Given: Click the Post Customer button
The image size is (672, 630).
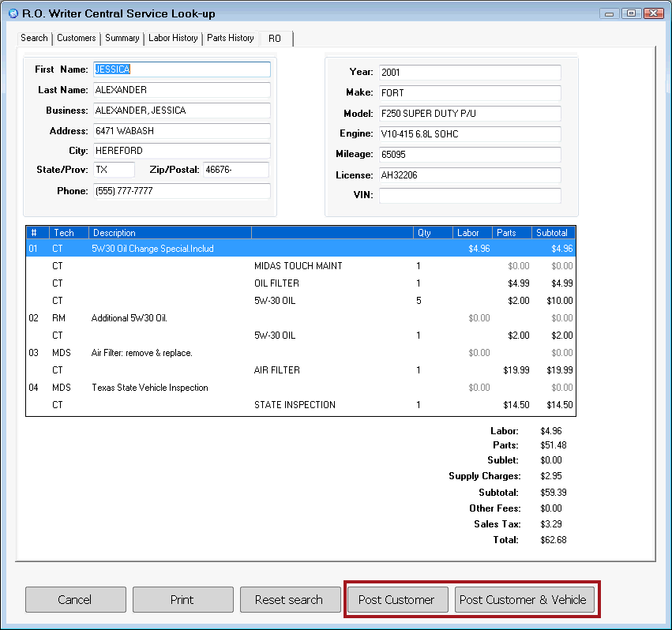Looking at the screenshot, I should pyautogui.click(x=396, y=599).
